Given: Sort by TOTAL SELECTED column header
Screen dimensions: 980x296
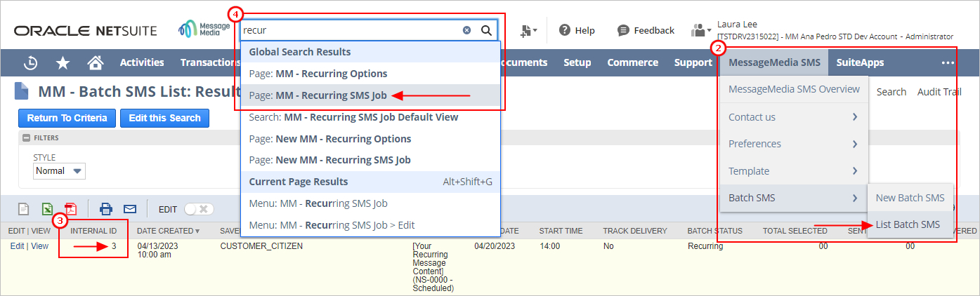Looking at the screenshot, I should (795, 231).
